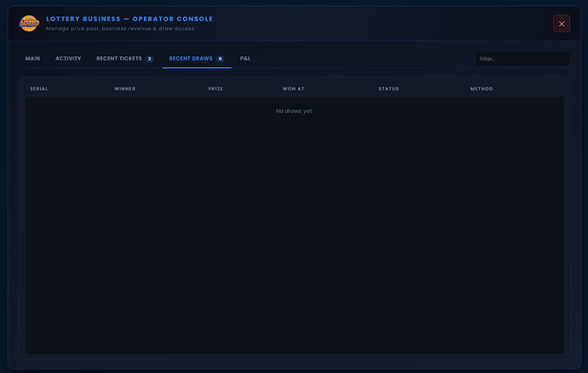Close the operator console with X
588x373 pixels.
pos(562,24)
